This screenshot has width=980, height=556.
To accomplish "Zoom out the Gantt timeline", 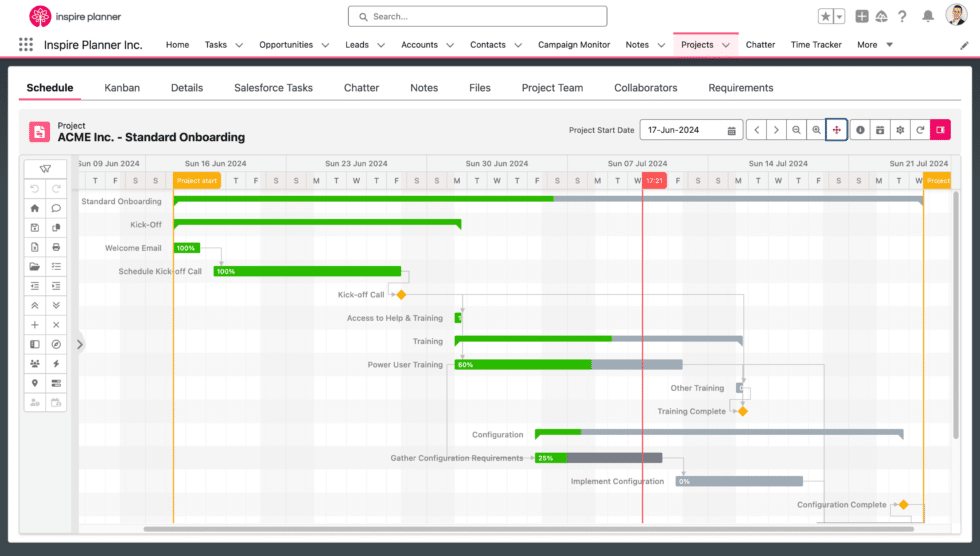I will point(796,130).
